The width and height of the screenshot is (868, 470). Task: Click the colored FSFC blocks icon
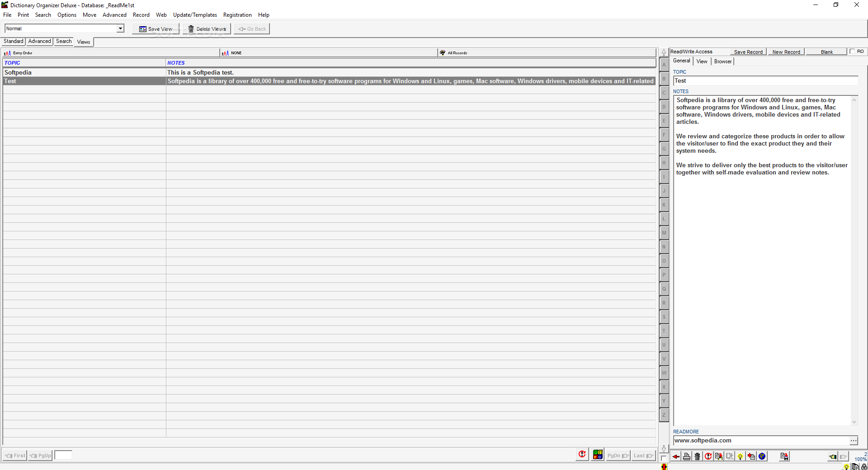(598, 455)
